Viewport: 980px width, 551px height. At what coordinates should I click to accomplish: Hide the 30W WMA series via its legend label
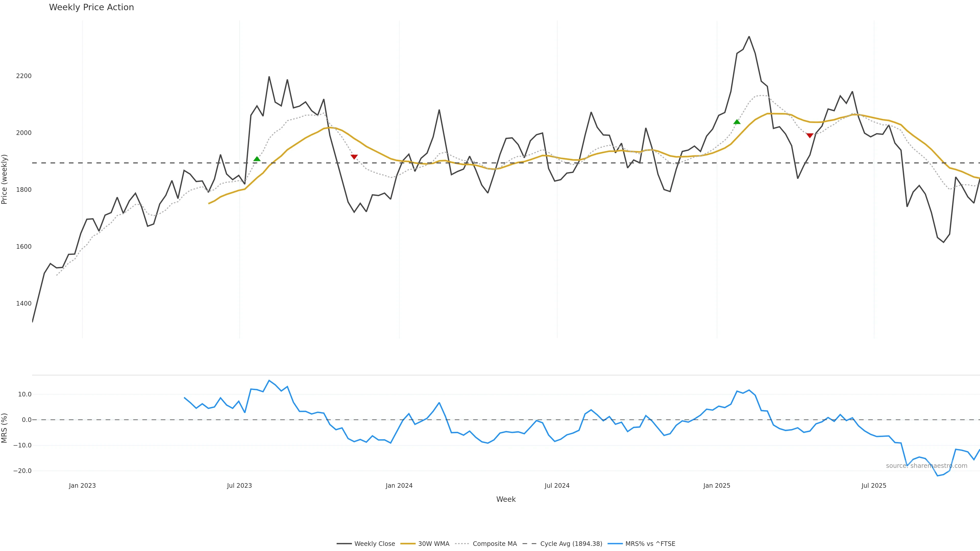click(x=434, y=544)
